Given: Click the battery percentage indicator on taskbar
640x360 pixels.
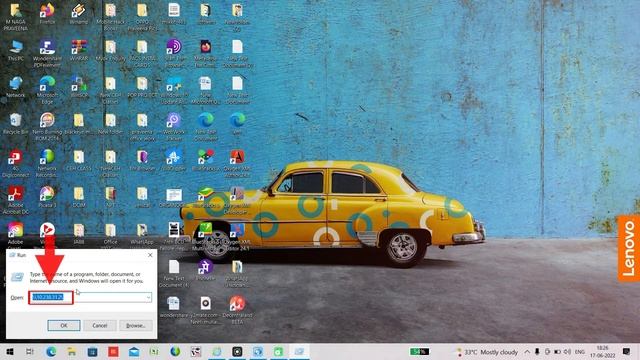Looking at the screenshot, I should 419,351.
